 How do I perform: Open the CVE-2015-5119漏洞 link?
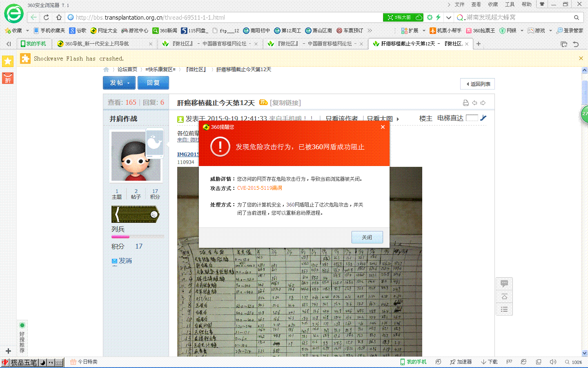pyautogui.click(x=260, y=188)
